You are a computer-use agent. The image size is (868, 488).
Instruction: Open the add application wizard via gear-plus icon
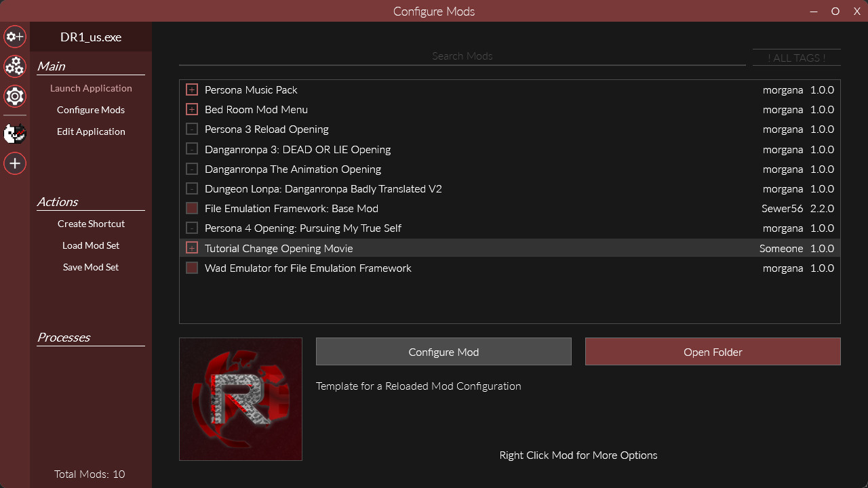[14, 37]
